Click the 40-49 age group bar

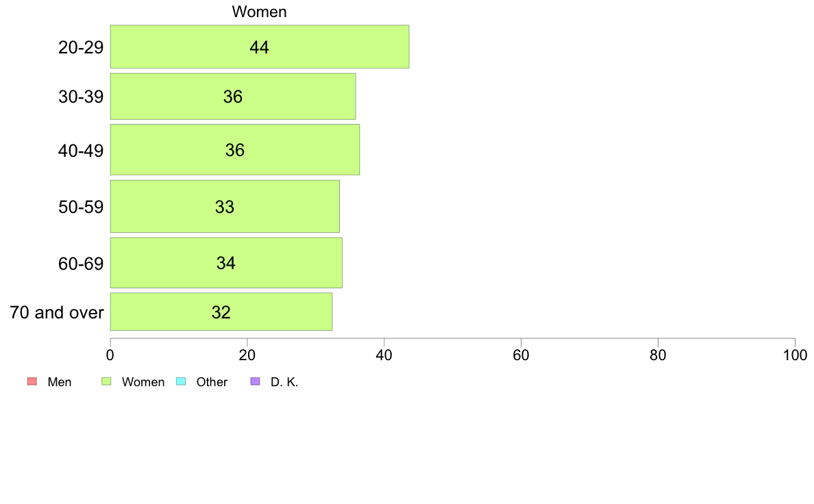(234, 149)
